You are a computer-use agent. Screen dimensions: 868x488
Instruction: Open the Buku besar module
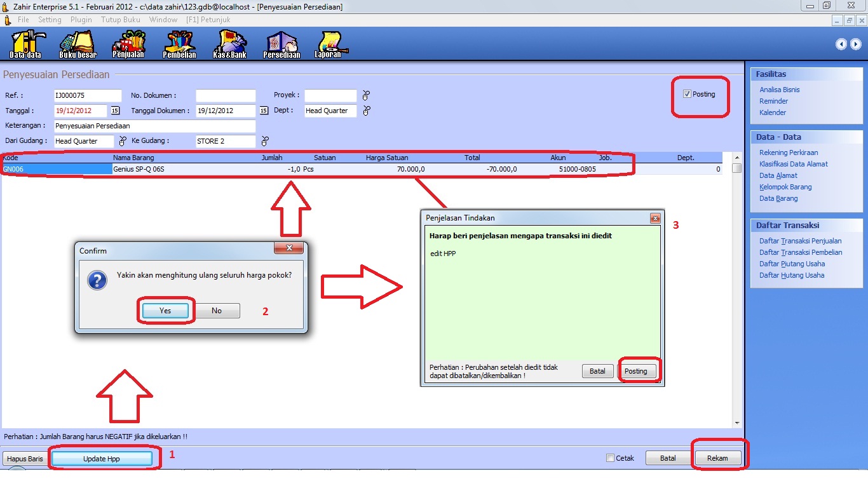click(78, 44)
